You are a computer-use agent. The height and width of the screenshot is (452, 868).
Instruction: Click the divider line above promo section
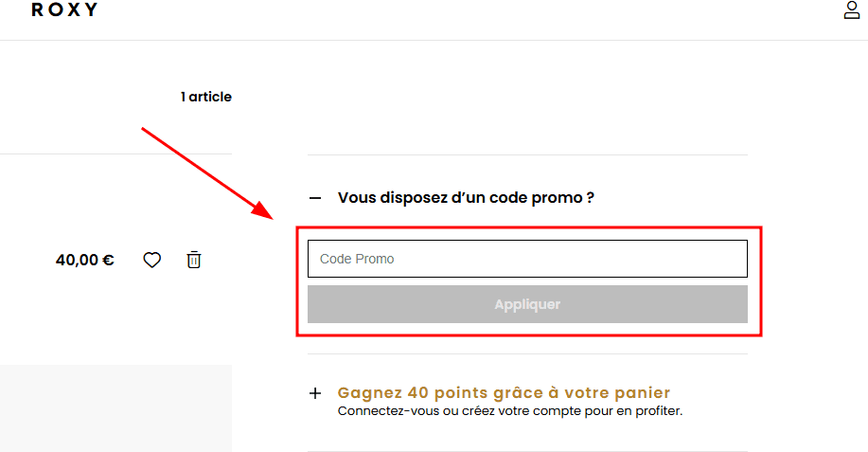click(527, 154)
